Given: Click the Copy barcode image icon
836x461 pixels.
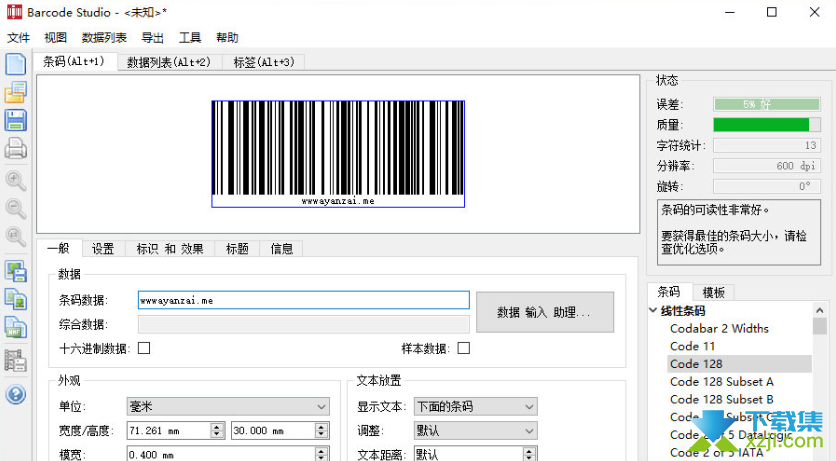Looking at the screenshot, I should (15, 299).
